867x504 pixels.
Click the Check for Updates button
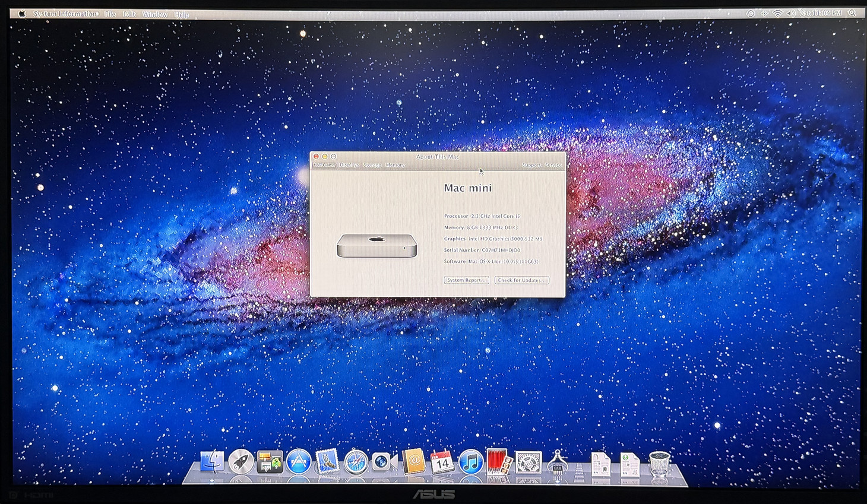(521, 280)
